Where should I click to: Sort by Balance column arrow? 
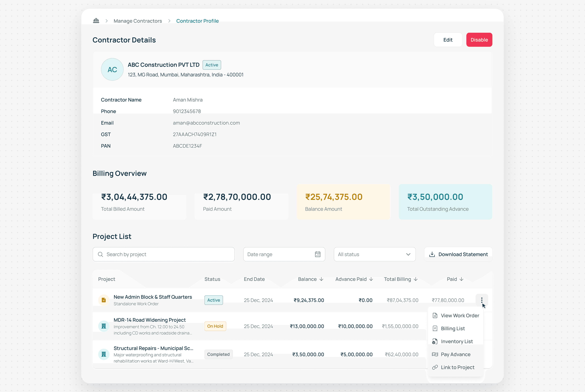(x=321, y=279)
